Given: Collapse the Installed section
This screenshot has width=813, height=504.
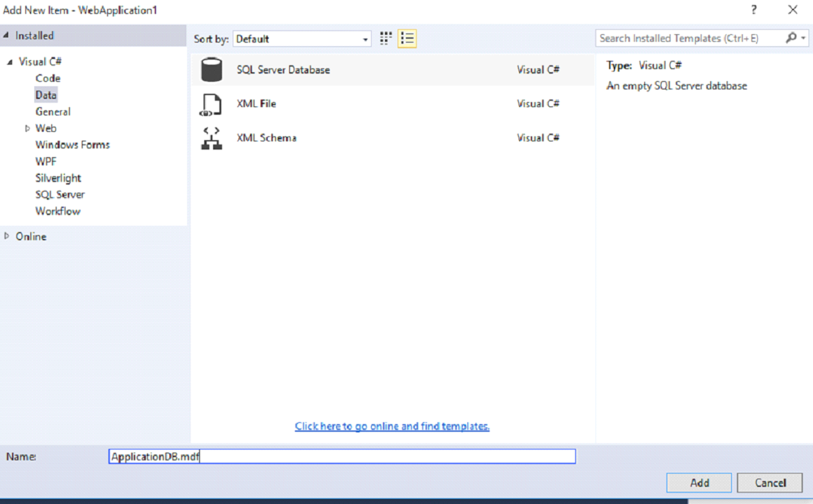Looking at the screenshot, I should pyautogui.click(x=5, y=35).
